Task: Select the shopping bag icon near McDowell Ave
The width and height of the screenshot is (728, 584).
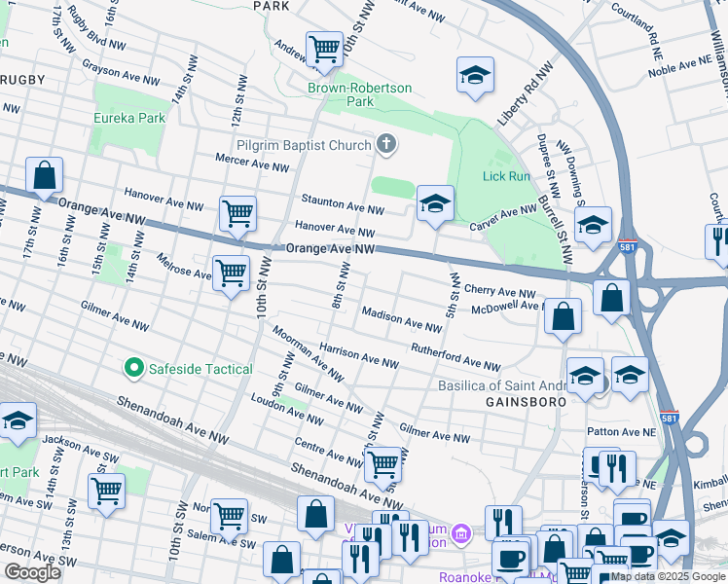Action: [x=564, y=316]
